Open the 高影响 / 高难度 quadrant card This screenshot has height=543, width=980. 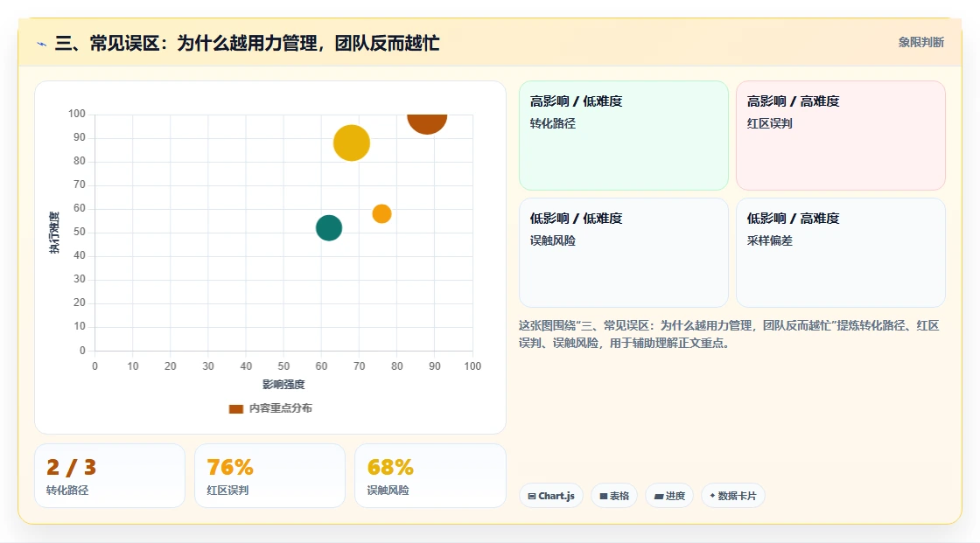(841, 136)
